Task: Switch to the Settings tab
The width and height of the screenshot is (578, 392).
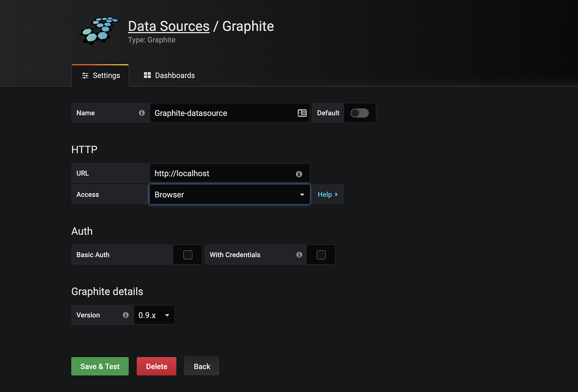Action: [100, 76]
